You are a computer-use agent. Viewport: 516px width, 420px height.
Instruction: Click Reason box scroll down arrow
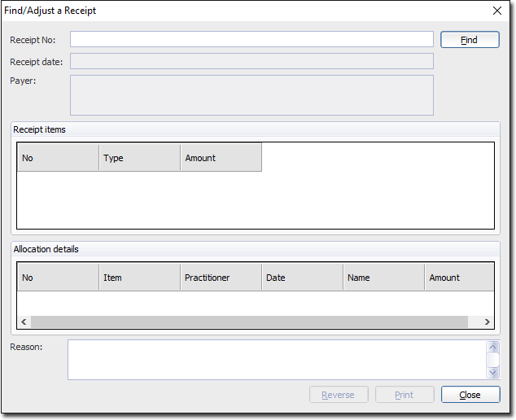point(492,372)
